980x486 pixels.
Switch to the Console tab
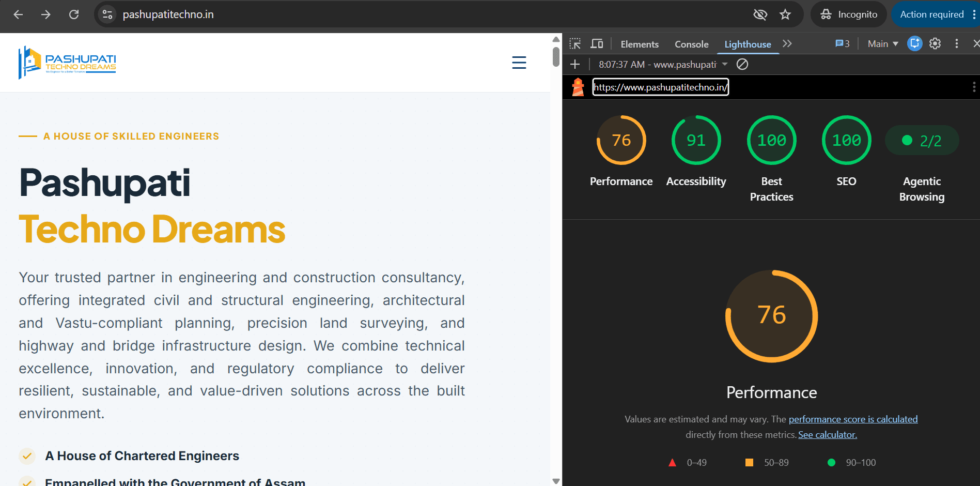[x=691, y=44]
